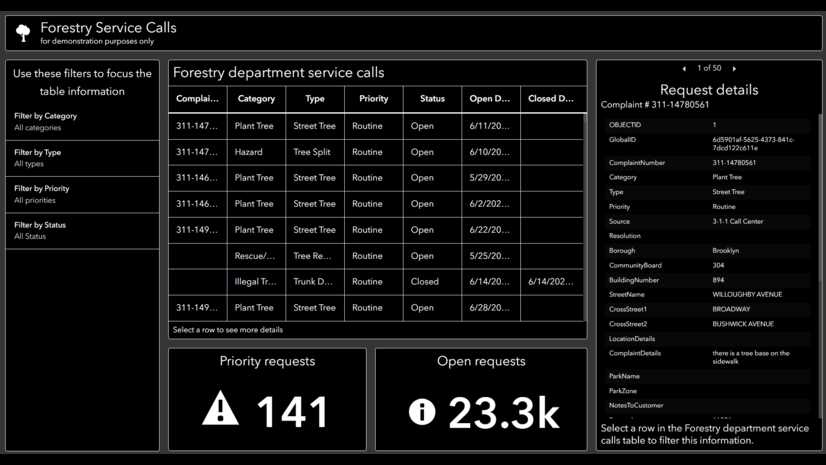This screenshot has width=826, height=465.
Task: Click the 5/25/20… open date cell
Action: click(491, 256)
